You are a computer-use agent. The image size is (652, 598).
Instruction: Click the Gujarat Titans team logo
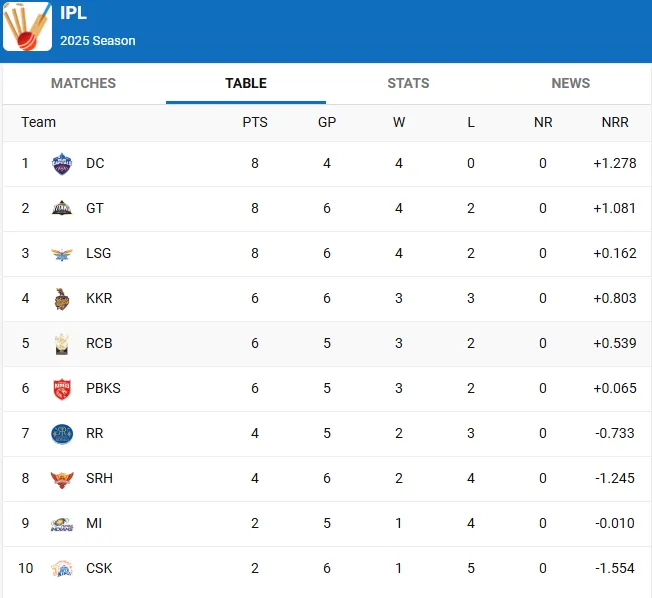pyautogui.click(x=62, y=208)
